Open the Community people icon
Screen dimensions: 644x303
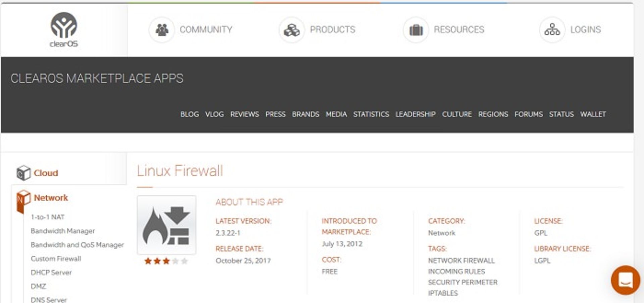click(x=162, y=30)
